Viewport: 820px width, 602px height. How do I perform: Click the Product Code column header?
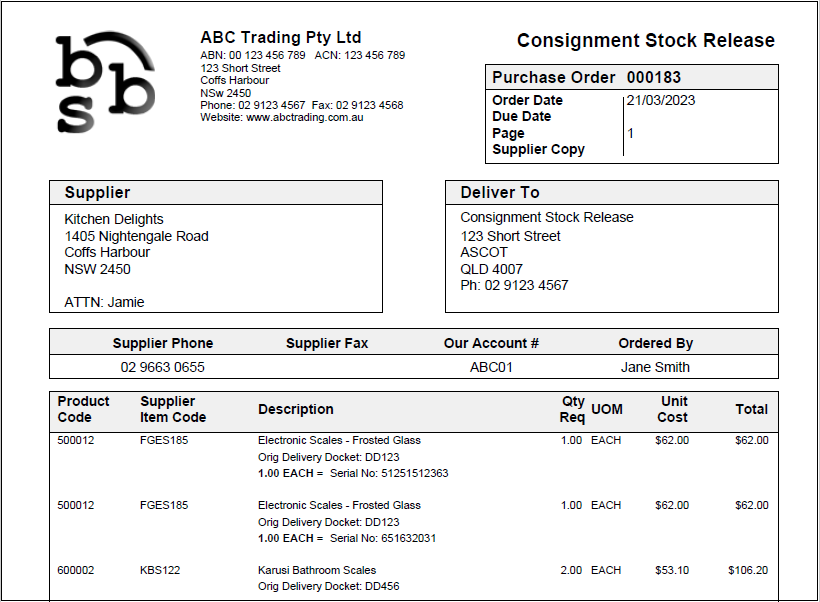(x=83, y=409)
